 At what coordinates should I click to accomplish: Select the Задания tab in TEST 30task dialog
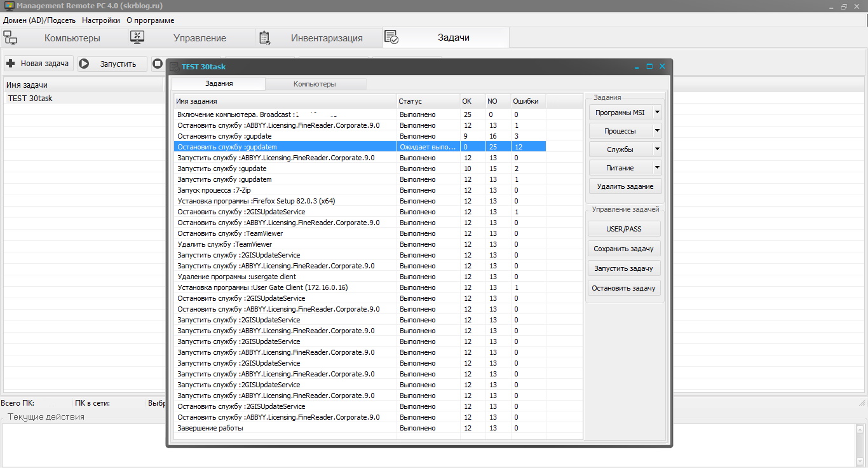point(219,84)
